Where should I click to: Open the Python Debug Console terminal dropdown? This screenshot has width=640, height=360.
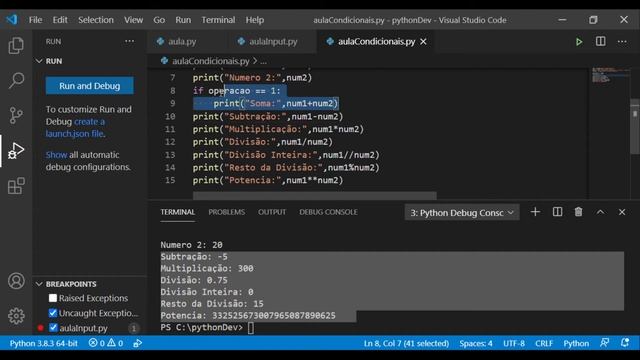[462, 213]
